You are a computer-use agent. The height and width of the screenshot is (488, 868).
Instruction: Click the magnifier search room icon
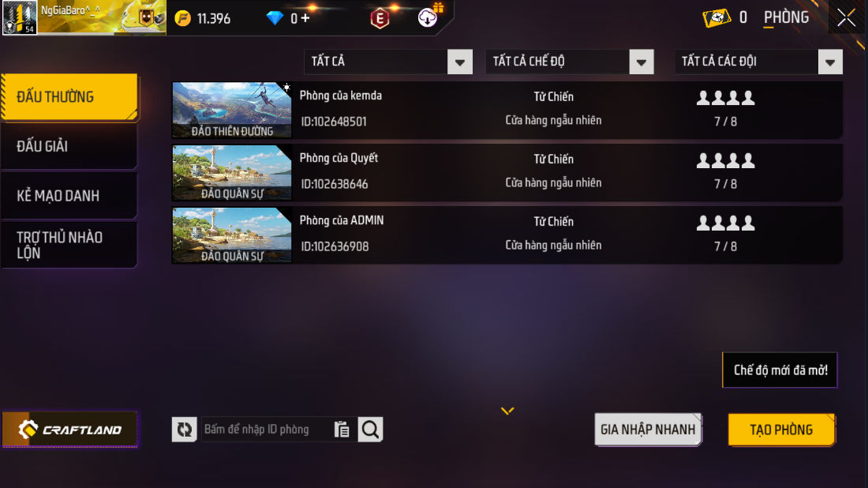coord(370,430)
